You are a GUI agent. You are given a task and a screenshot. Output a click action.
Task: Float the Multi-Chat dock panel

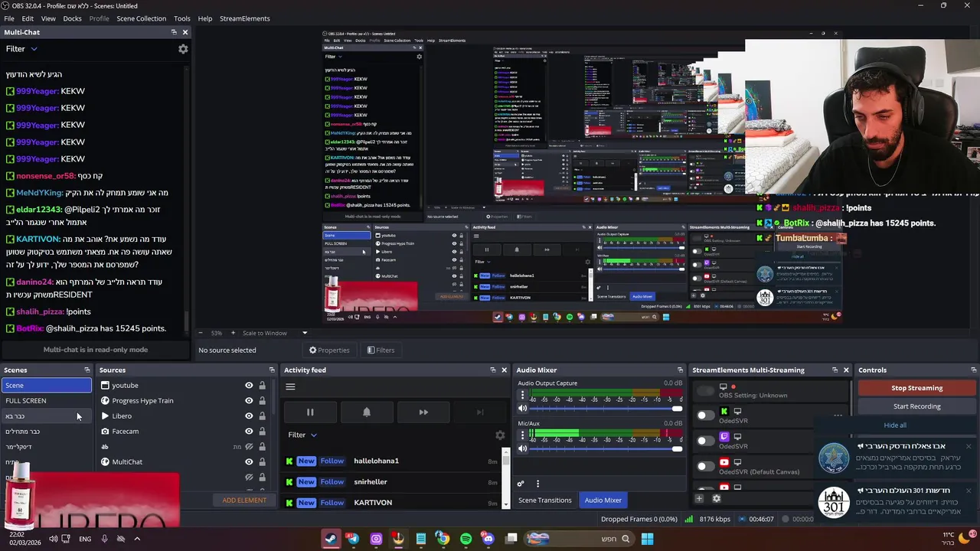tap(174, 32)
